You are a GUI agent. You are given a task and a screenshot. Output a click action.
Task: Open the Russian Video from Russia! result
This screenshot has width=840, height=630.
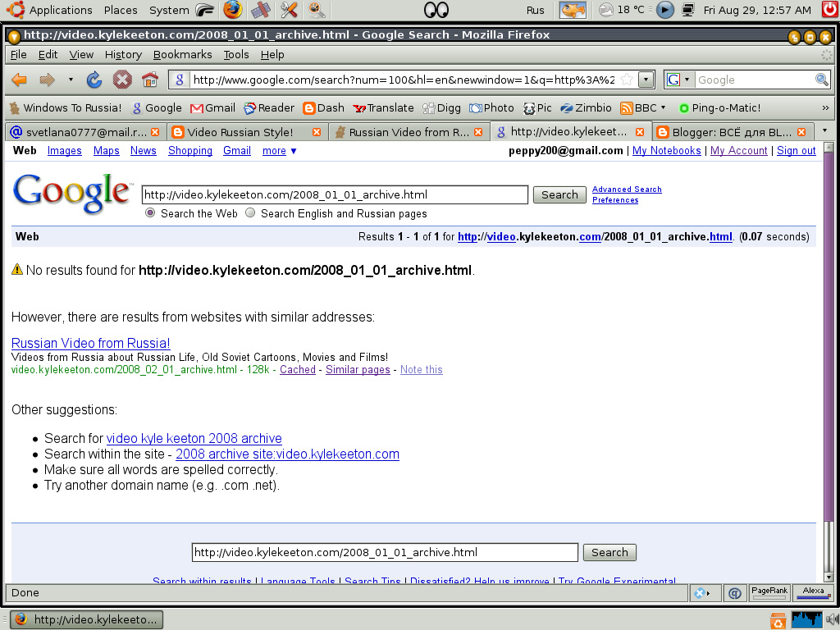click(90, 343)
